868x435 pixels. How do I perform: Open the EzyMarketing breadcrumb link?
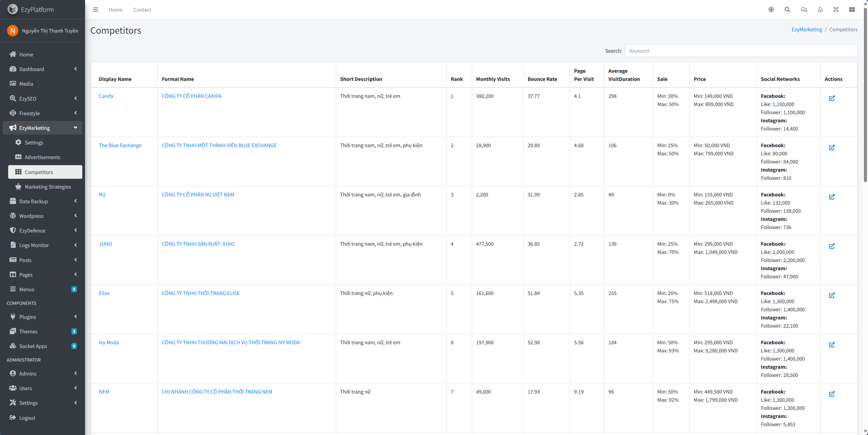[807, 29]
